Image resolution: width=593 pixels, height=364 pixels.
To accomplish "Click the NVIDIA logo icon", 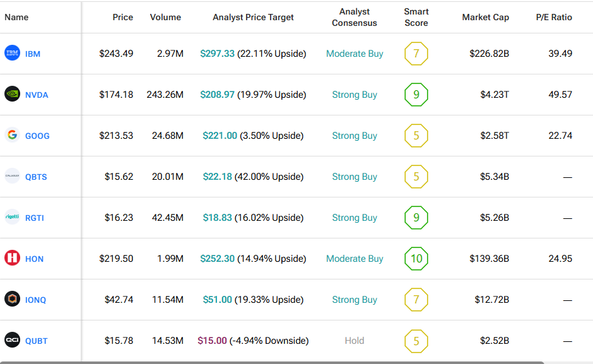I will click(x=12, y=95).
